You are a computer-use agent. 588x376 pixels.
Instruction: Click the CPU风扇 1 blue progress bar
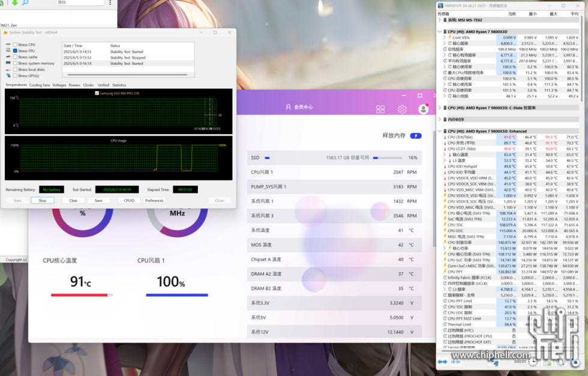click(x=176, y=295)
